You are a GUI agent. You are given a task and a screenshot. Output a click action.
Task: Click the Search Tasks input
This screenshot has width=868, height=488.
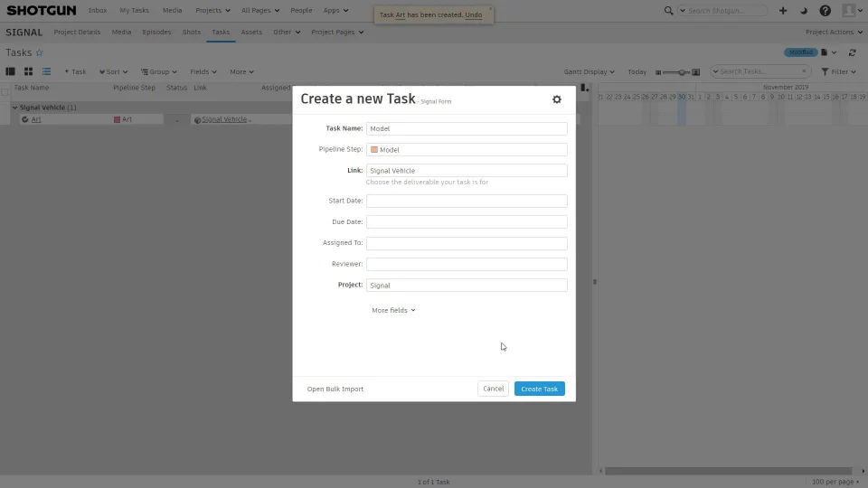(x=759, y=71)
